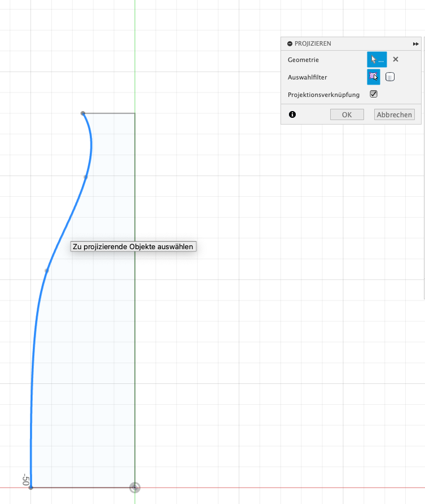Collapse the PROJIZIEREN dialog with minus icon

click(x=290, y=43)
